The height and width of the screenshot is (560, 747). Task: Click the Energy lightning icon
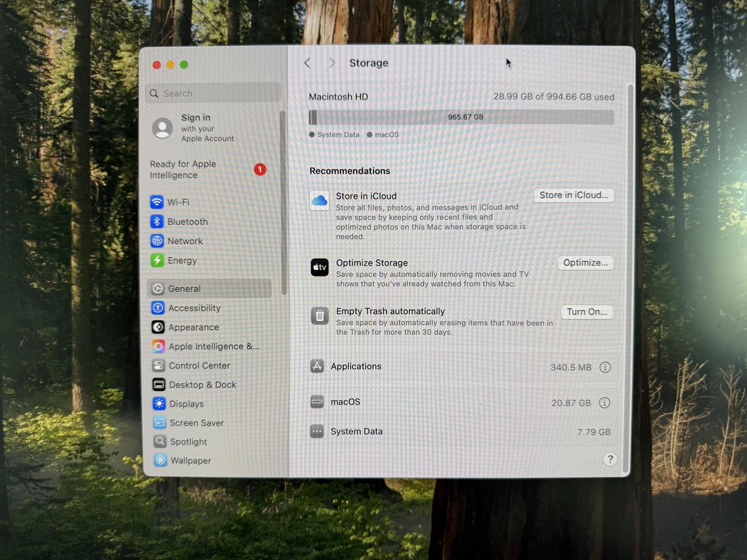tap(157, 260)
